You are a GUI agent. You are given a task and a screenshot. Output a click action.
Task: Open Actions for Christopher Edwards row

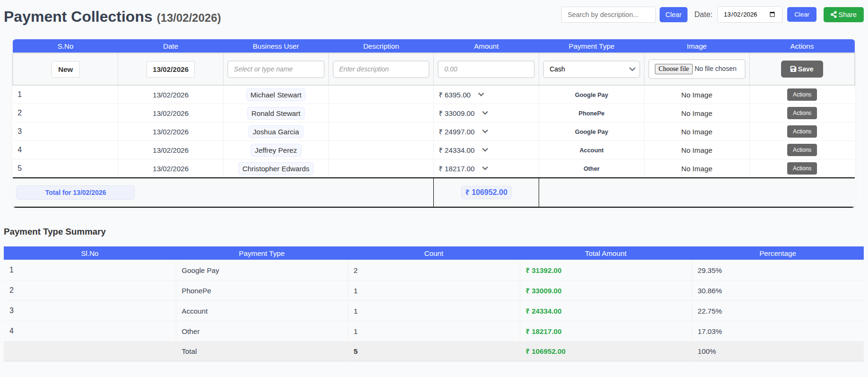[802, 168]
